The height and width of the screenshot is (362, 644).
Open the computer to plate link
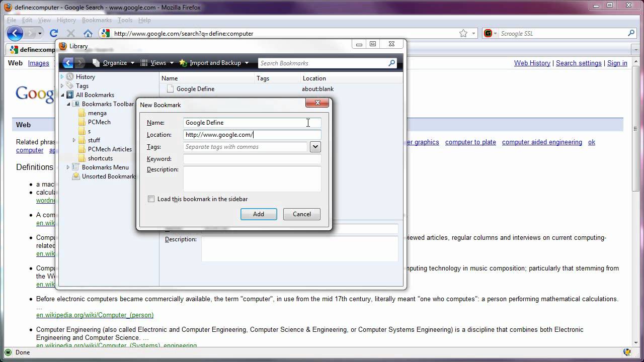pyautogui.click(x=470, y=142)
